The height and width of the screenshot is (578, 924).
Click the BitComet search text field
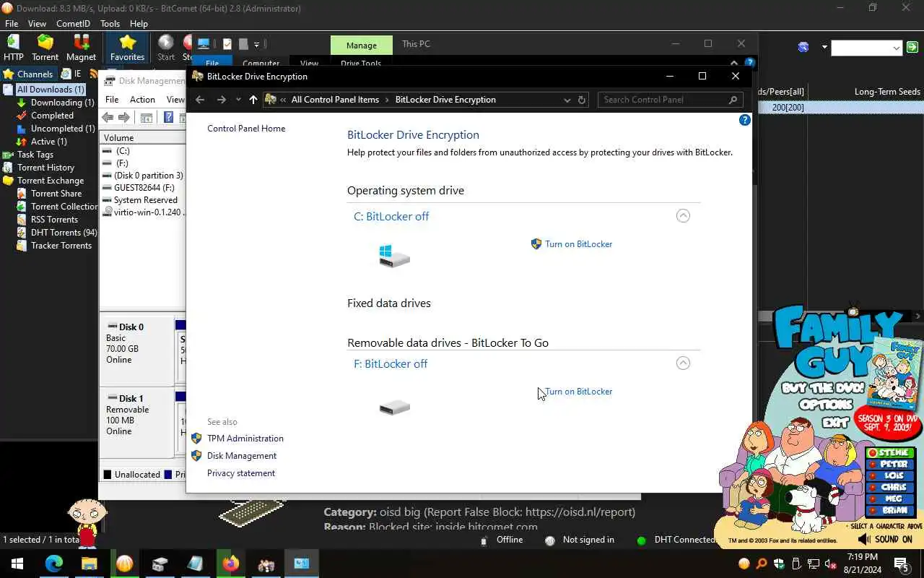pos(861,48)
